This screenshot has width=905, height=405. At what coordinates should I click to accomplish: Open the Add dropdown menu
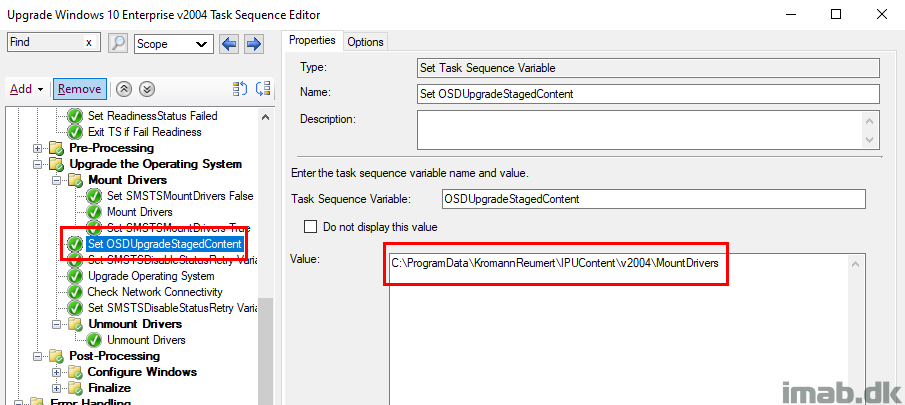pyautogui.click(x=27, y=89)
